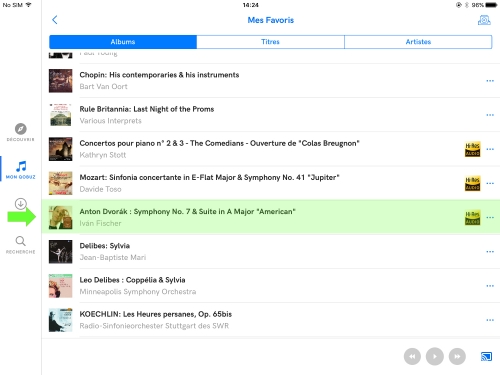Tap artist Minneapolis Symphony Orchestra

(138, 292)
